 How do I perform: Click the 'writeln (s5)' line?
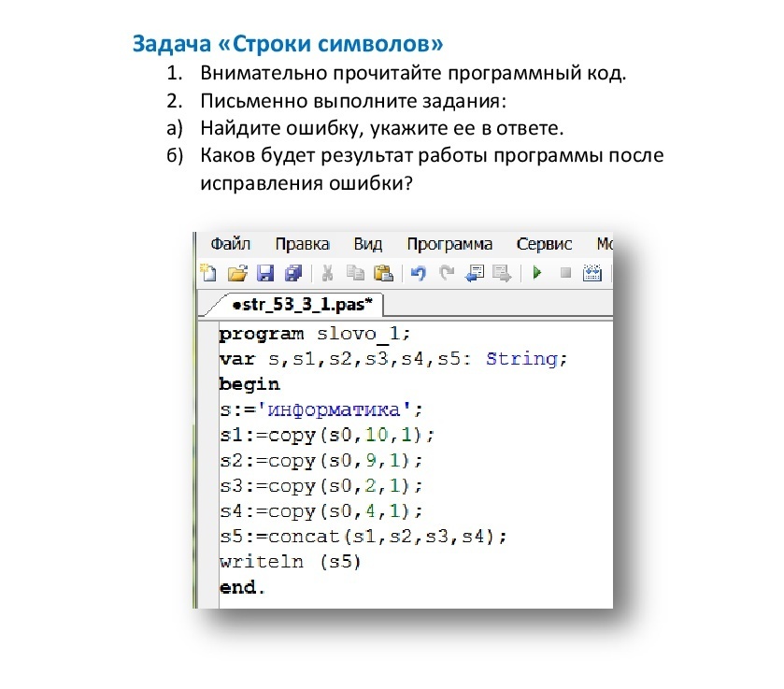click(290, 562)
